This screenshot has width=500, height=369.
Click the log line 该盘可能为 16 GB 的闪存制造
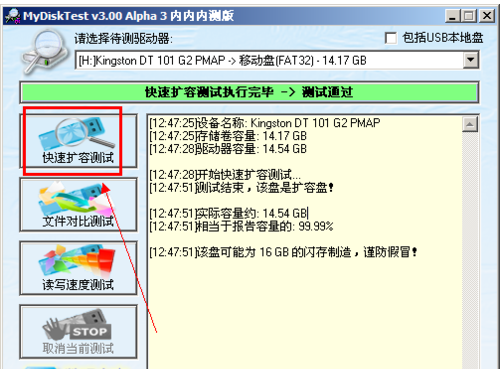coord(283,252)
